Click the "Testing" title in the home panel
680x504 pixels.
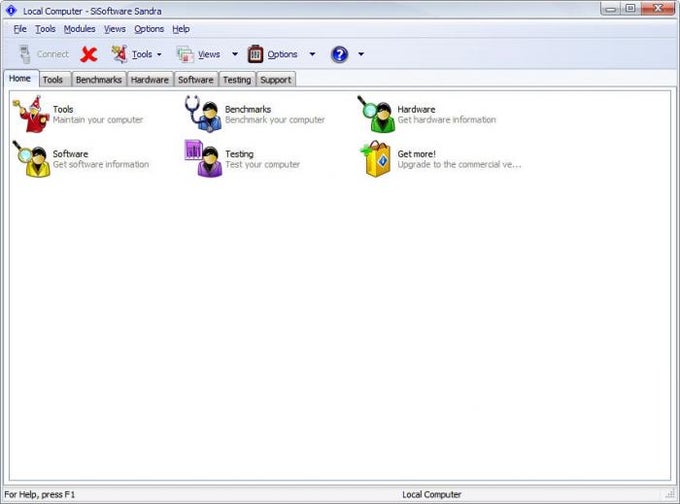click(239, 154)
